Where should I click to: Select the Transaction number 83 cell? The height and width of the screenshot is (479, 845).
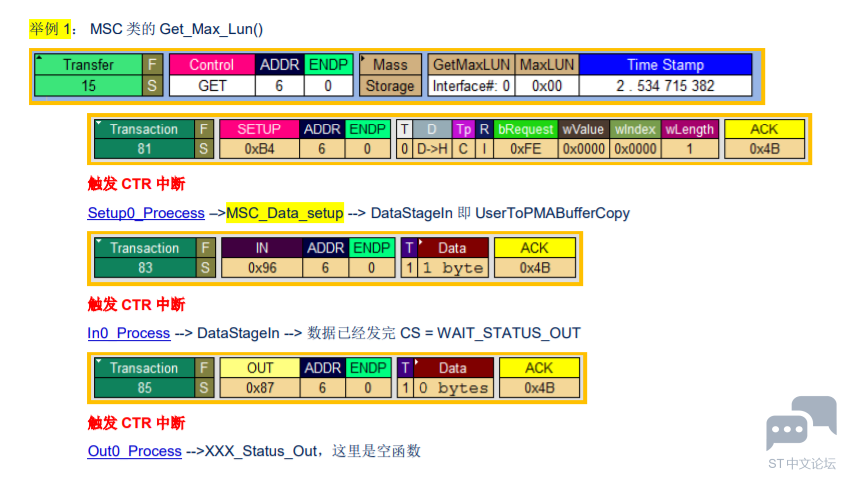[x=145, y=268]
